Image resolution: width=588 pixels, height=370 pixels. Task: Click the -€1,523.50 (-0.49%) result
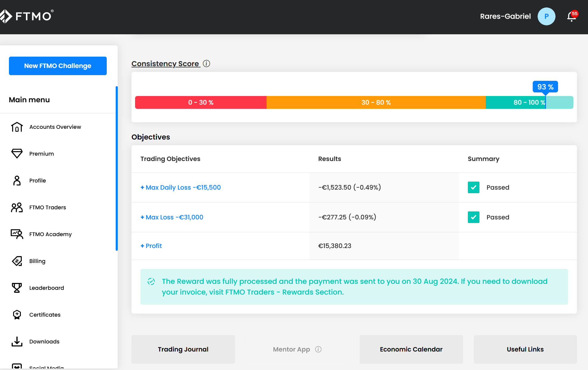pos(349,187)
